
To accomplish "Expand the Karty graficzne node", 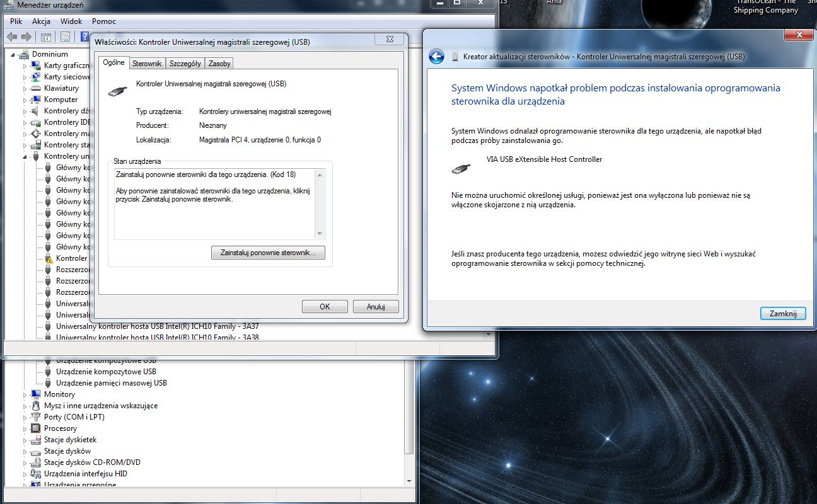I will tap(25, 66).
